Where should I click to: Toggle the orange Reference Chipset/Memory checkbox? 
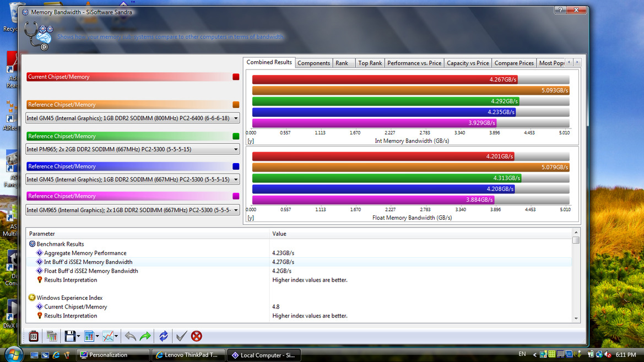pyautogui.click(x=236, y=104)
